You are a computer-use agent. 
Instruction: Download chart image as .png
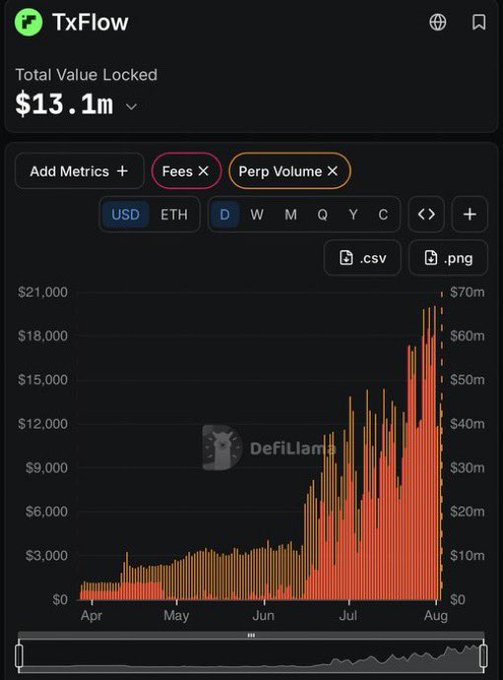448,258
